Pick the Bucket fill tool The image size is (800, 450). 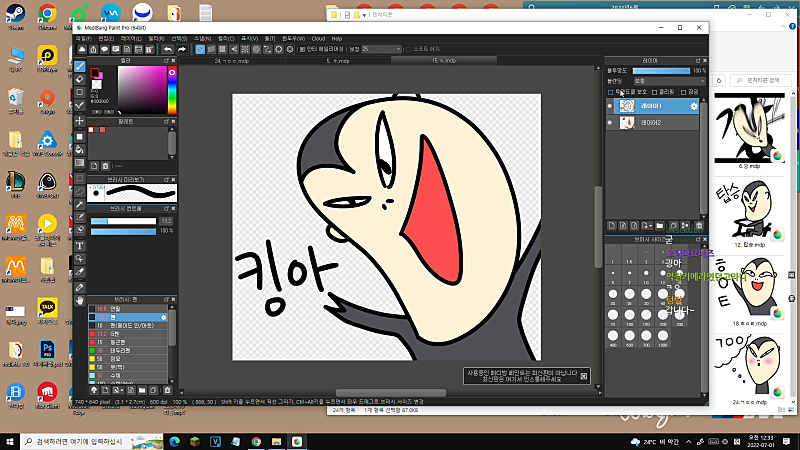pos(80,149)
